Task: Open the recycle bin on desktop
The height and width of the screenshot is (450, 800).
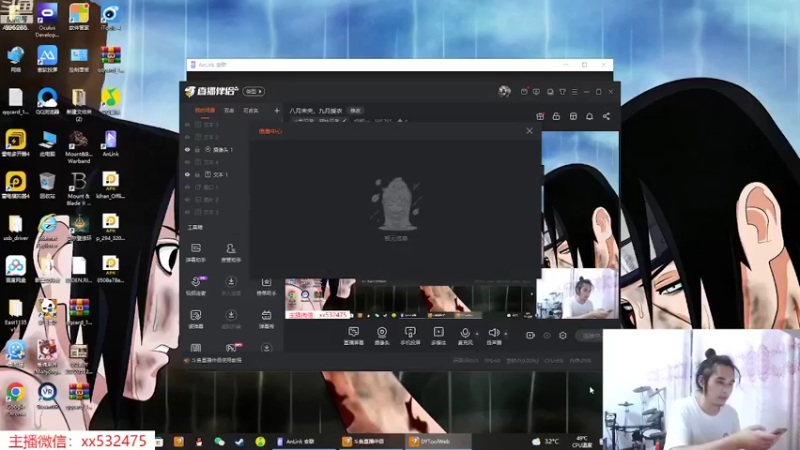Action: coord(47,185)
